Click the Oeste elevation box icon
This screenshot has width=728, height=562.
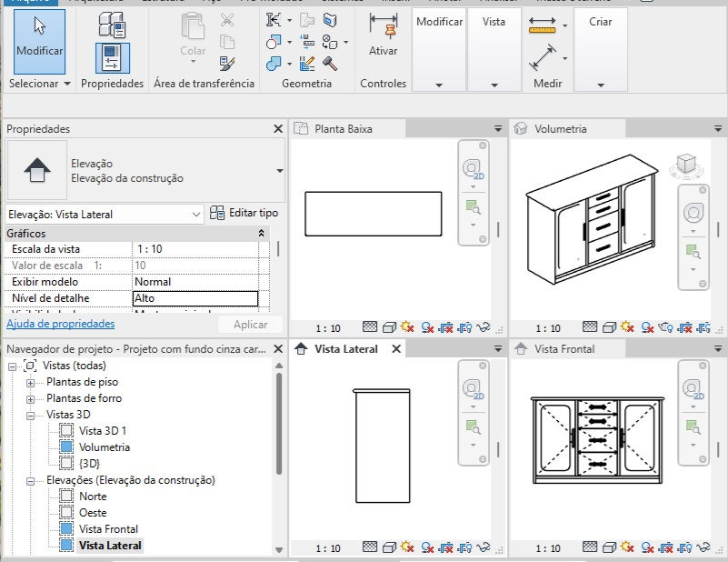point(66,512)
